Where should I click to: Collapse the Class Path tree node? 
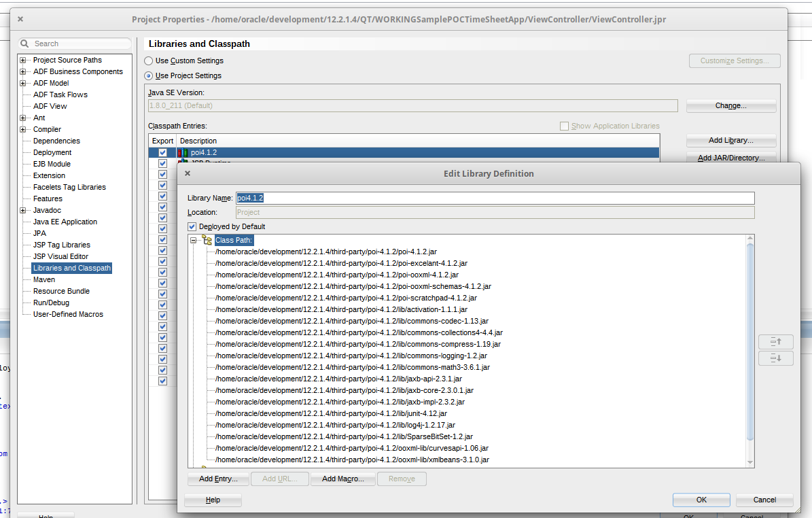pyautogui.click(x=194, y=240)
